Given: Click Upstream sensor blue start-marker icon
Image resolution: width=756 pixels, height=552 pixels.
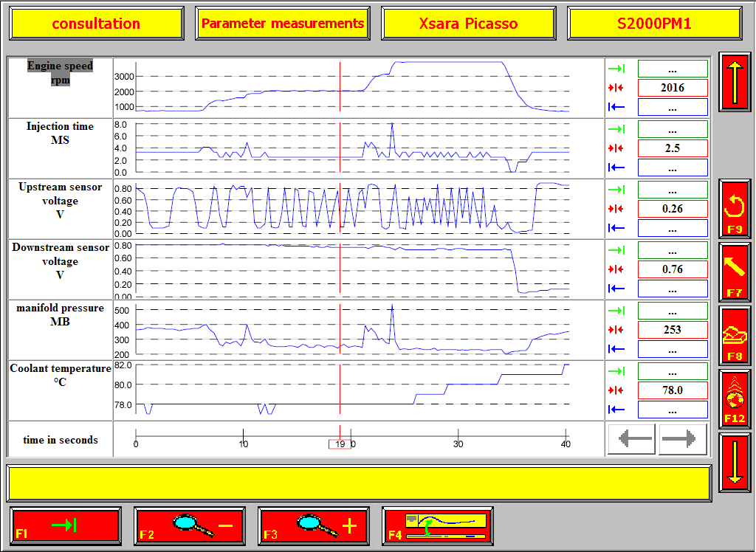Looking at the screenshot, I should point(616,228).
